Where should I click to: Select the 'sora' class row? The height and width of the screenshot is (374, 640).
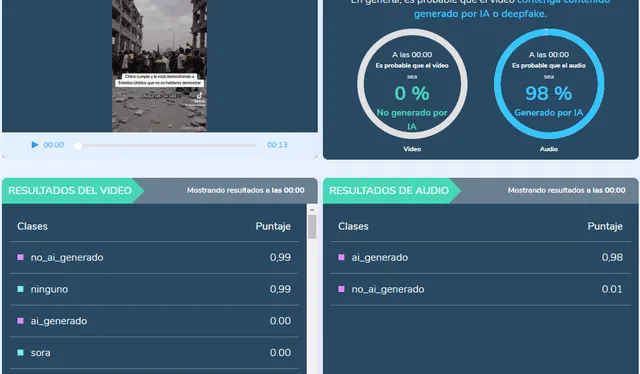pos(154,353)
